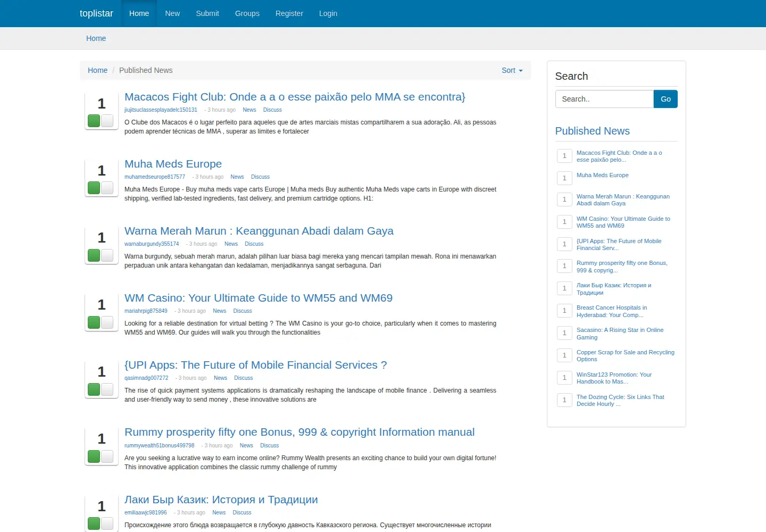Viewport: 766px width, 532px height.
Task: Open sidebar link The Dozing Cycle
Action: coord(620,400)
